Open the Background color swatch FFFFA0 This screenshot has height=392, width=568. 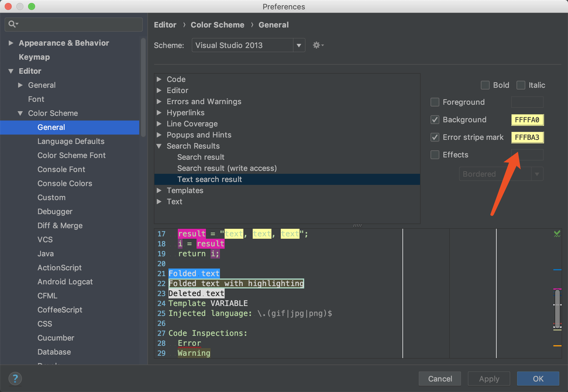(x=527, y=120)
